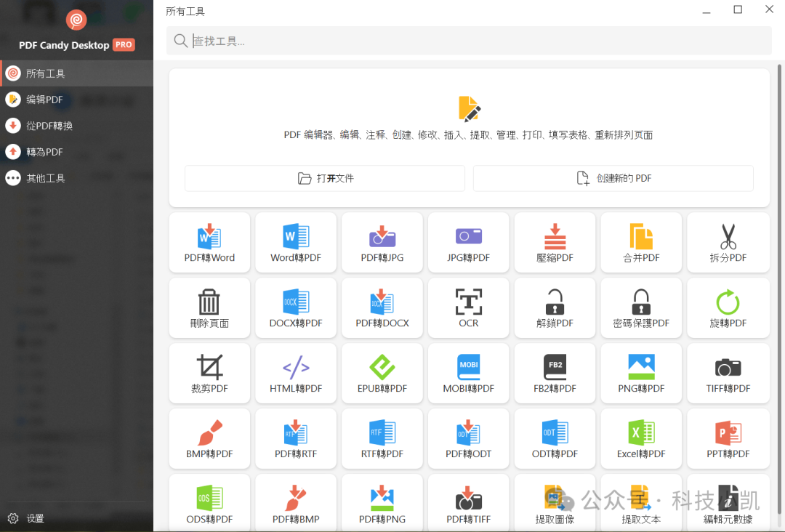785x532 pixels.
Task: Select the 密碼保護PDF protect tool
Action: [x=641, y=307]
